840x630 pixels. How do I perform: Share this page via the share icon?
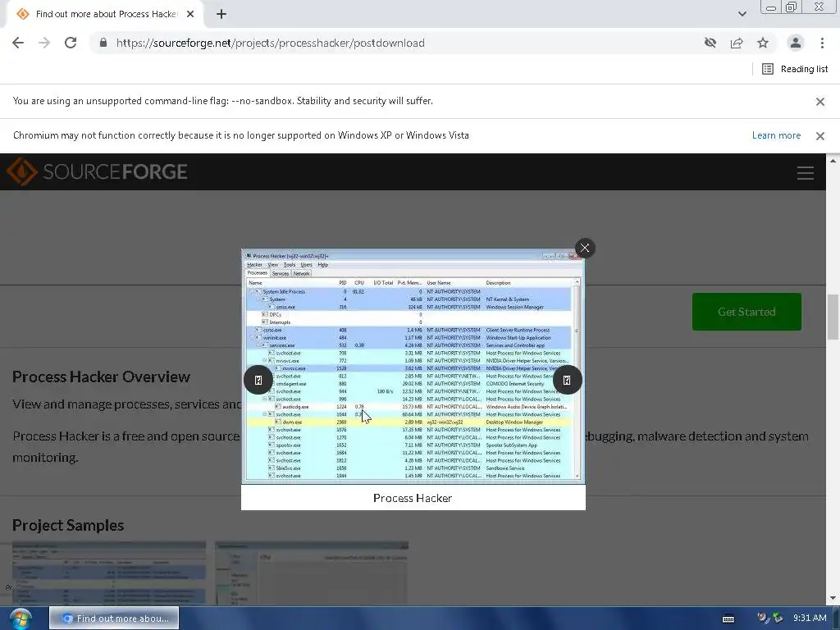click(737, 43)
